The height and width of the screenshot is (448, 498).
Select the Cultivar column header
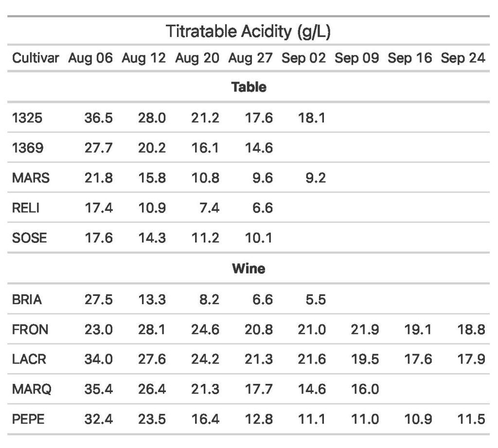pos(35,59)
